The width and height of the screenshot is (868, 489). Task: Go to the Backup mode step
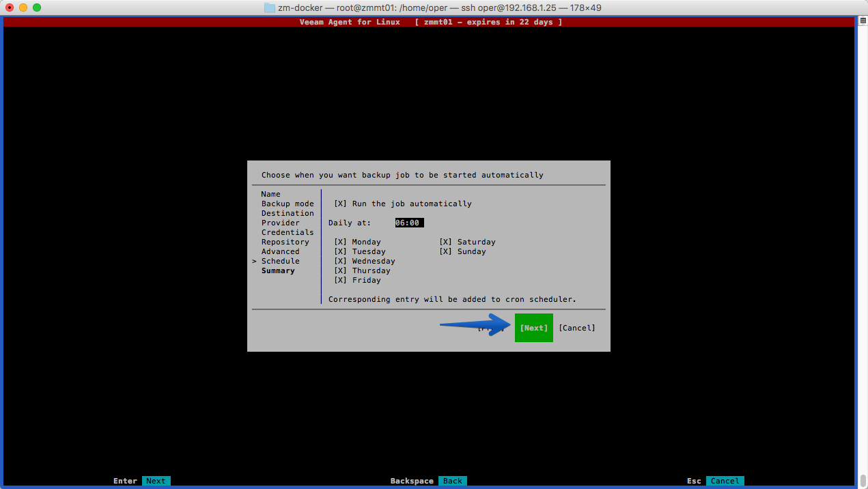(x=288, y=204)
